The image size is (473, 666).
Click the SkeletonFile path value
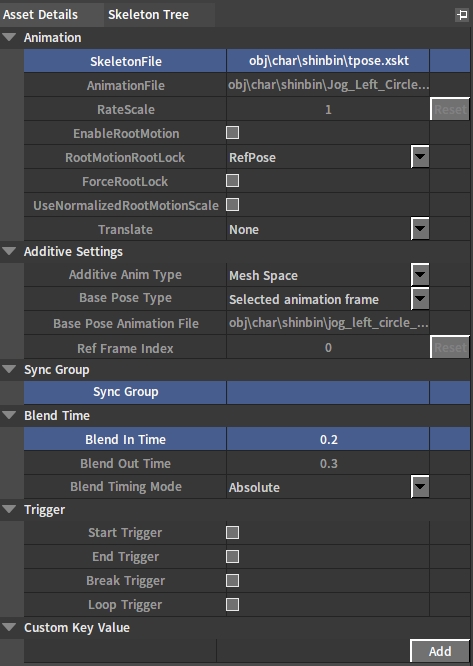point(328,61)
